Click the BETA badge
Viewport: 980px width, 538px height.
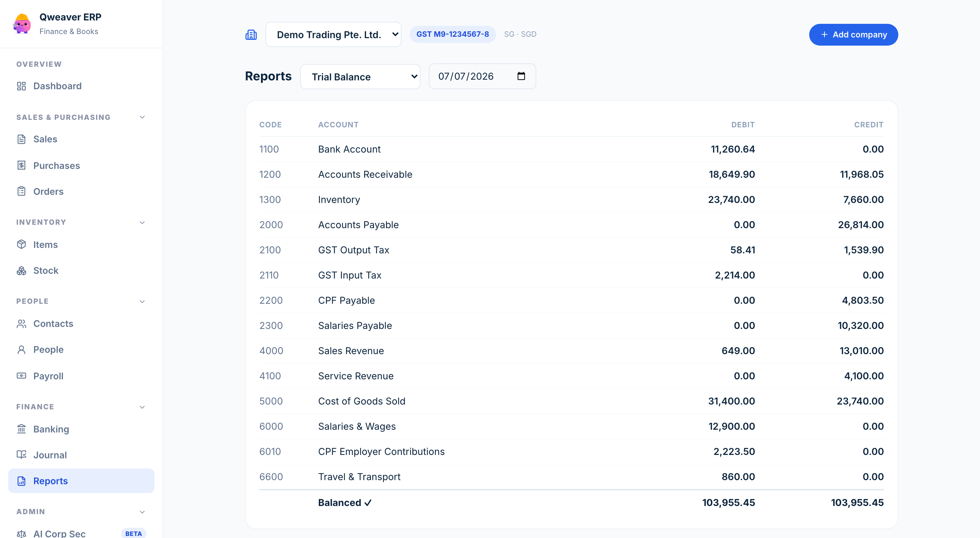(133, 534)
